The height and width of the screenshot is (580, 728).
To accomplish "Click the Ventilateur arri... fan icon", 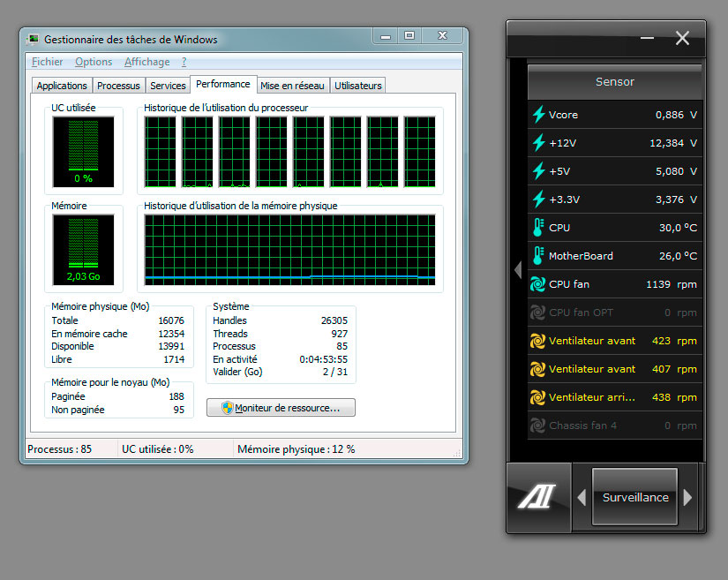I will (x=537, y=397).
